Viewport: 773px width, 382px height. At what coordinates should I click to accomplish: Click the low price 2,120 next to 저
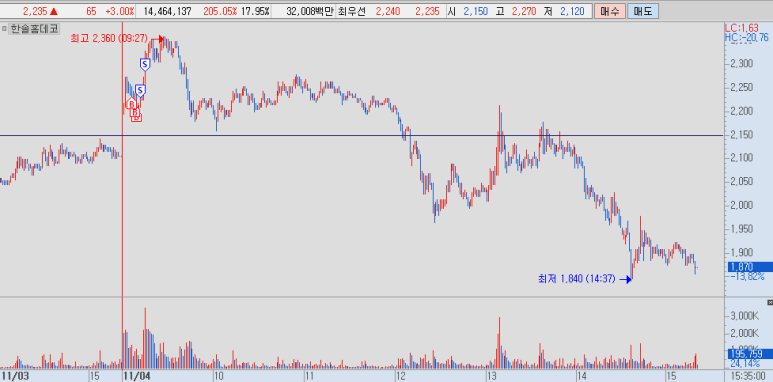pyautogui.click(x=572, y=11)
